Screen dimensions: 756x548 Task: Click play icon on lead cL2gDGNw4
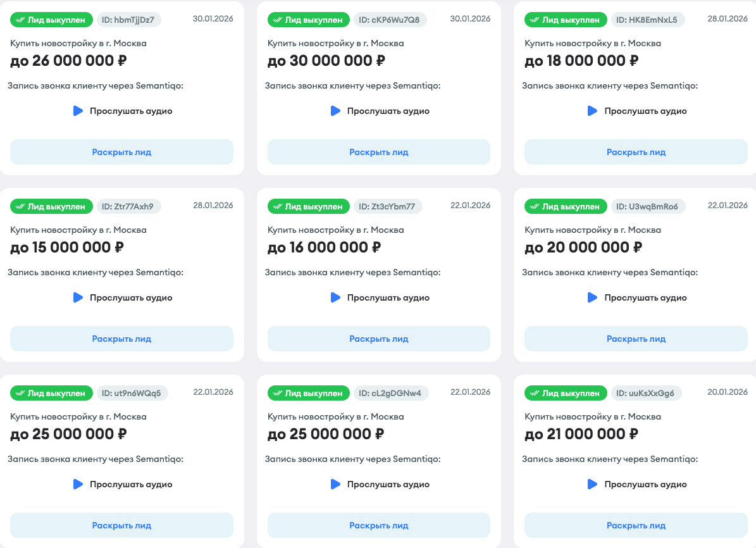coord(335,484)
